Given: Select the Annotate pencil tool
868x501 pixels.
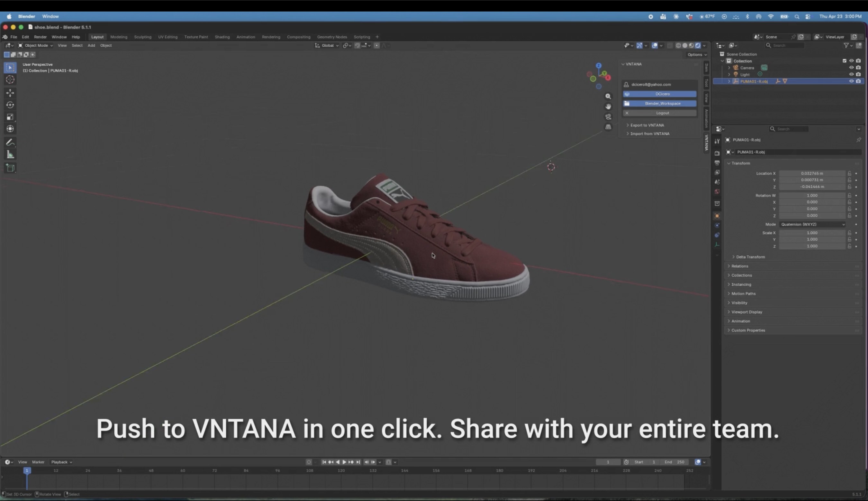Looking at the screenshot, I should tap(10, 143).
